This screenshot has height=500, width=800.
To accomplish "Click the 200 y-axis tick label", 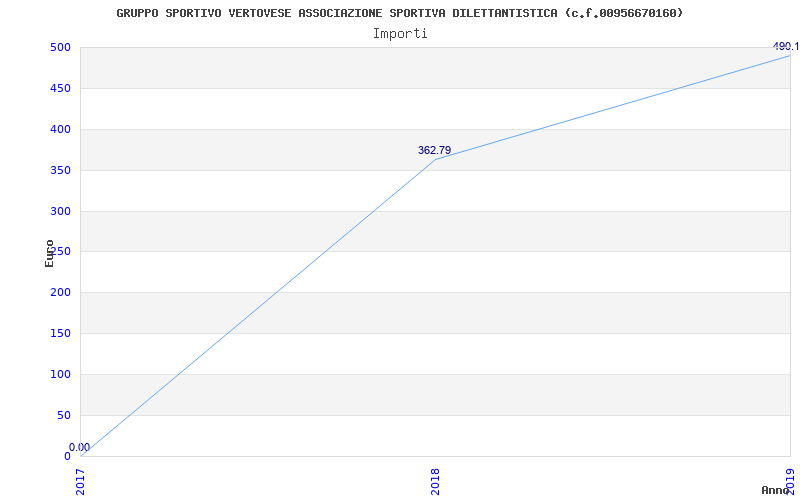I will pos(60,293).
